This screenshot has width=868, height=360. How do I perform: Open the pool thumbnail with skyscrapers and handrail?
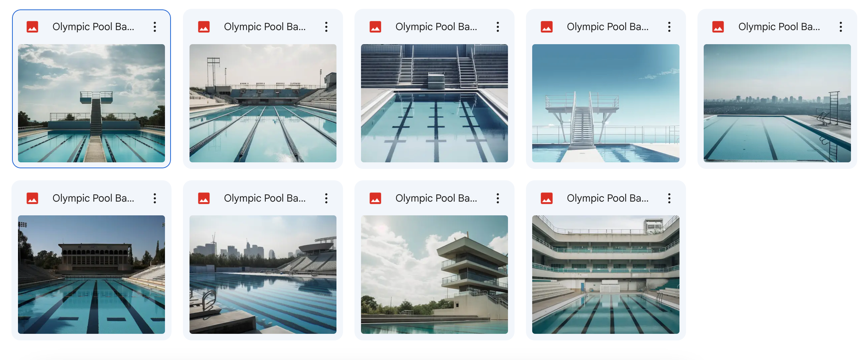(263, 274)
